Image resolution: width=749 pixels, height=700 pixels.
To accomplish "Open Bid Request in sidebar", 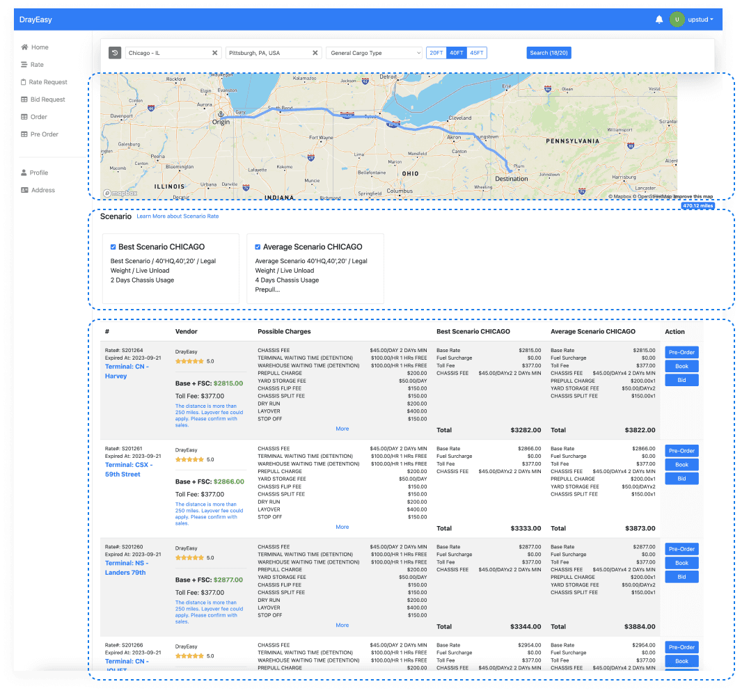I will [x=48, y=100].
